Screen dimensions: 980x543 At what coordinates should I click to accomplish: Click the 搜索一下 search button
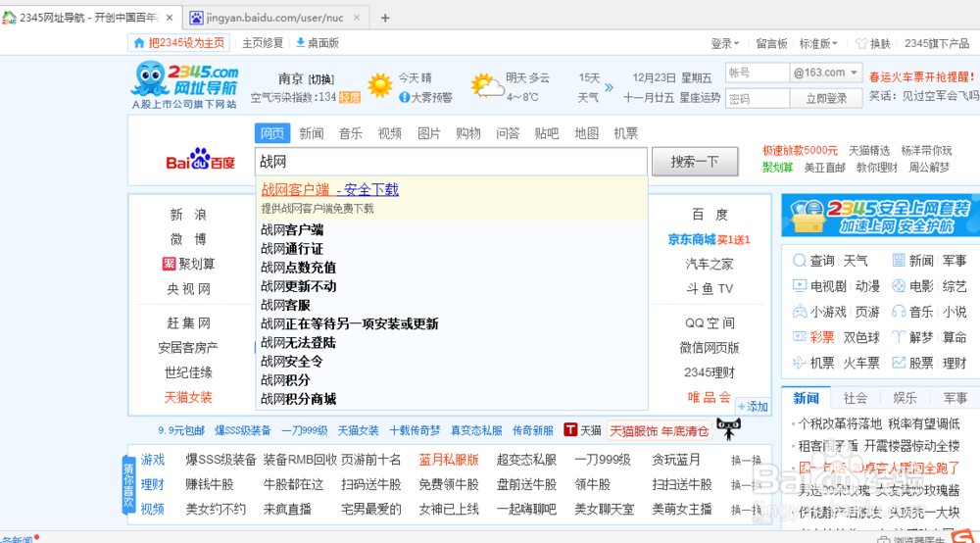point(695,162)
